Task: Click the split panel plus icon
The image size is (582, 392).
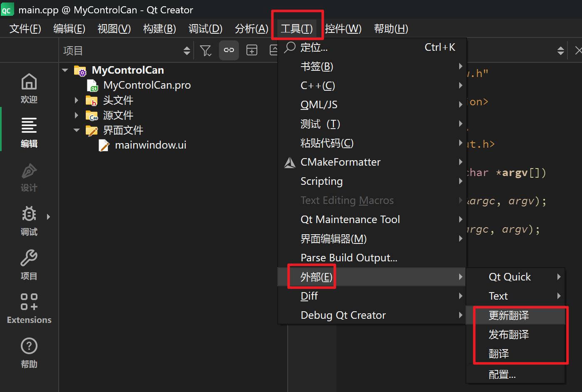Action: pos(252,50)
